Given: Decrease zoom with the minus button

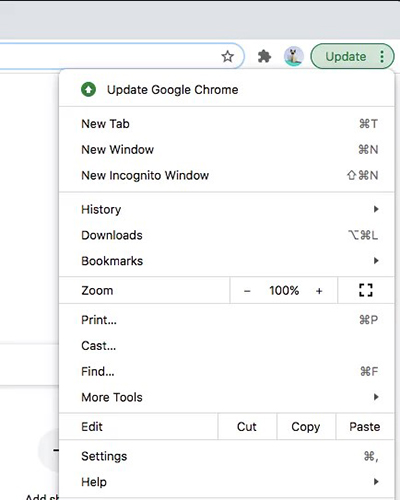Looking at the screenshot, I should [247, 291].
